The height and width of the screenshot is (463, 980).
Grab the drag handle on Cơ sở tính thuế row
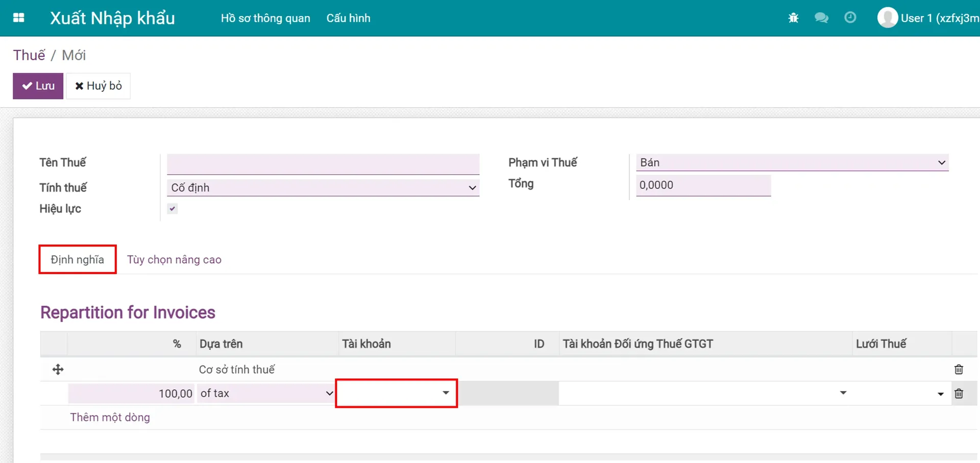click(x=58, y=370)
